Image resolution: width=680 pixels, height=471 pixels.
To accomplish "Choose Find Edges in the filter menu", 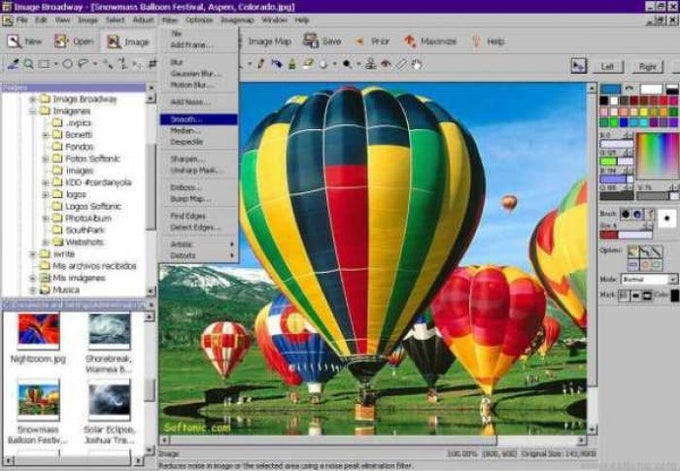I will [199, 216].
